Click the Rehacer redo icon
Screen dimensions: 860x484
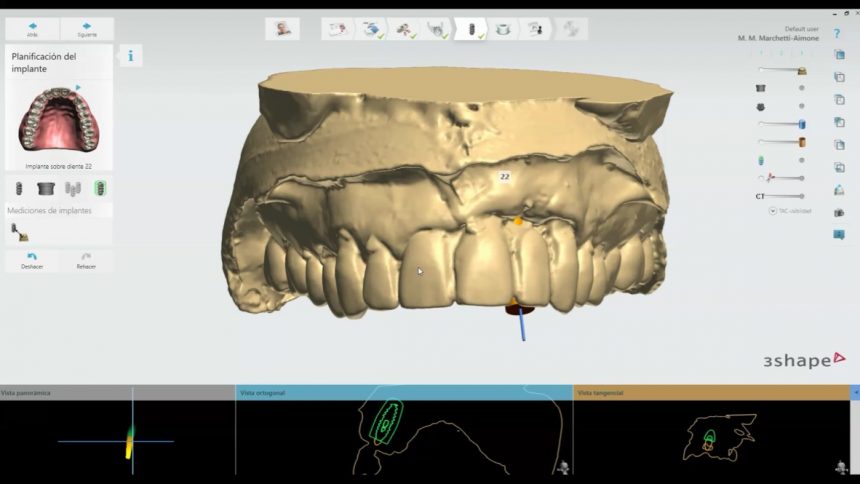[x=86, y=260]
